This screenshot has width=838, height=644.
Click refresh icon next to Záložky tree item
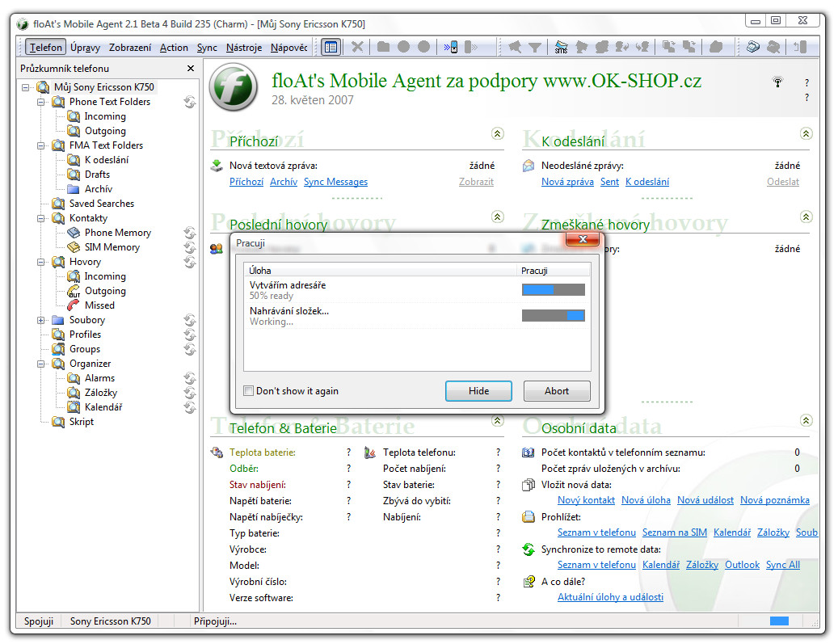pyautogui.click(x=190, y=393)
